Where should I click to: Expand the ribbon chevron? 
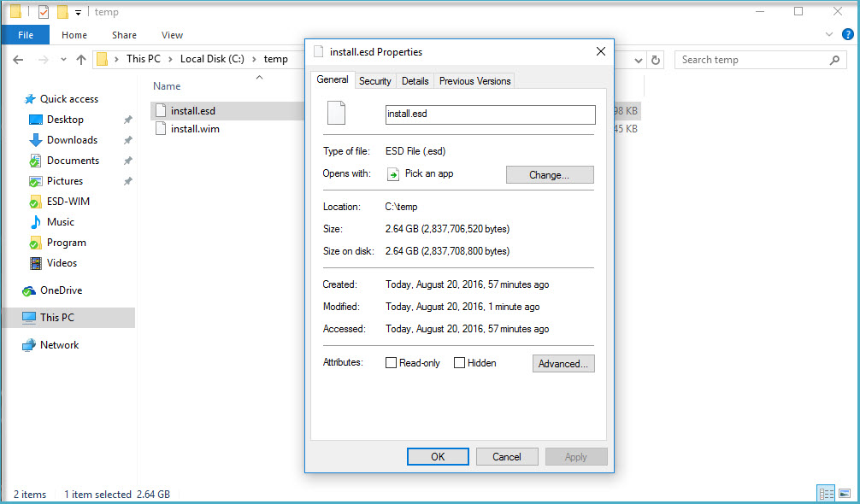[x=829, y=34]
